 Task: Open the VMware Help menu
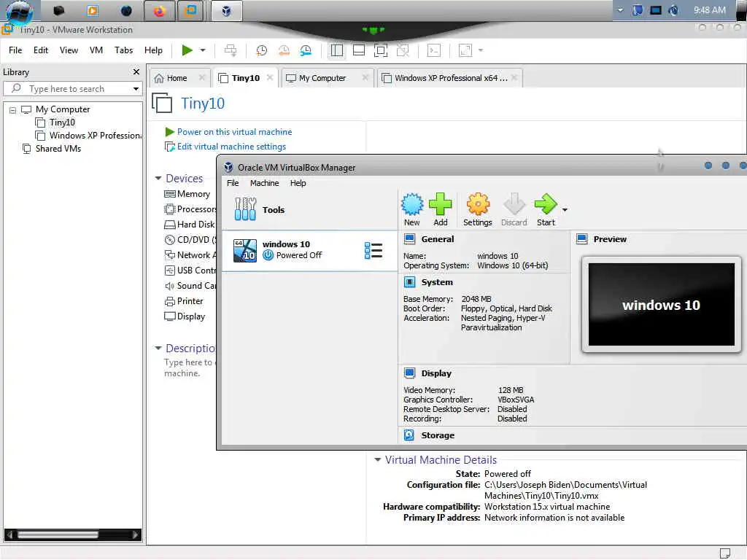tap(153, 50)
